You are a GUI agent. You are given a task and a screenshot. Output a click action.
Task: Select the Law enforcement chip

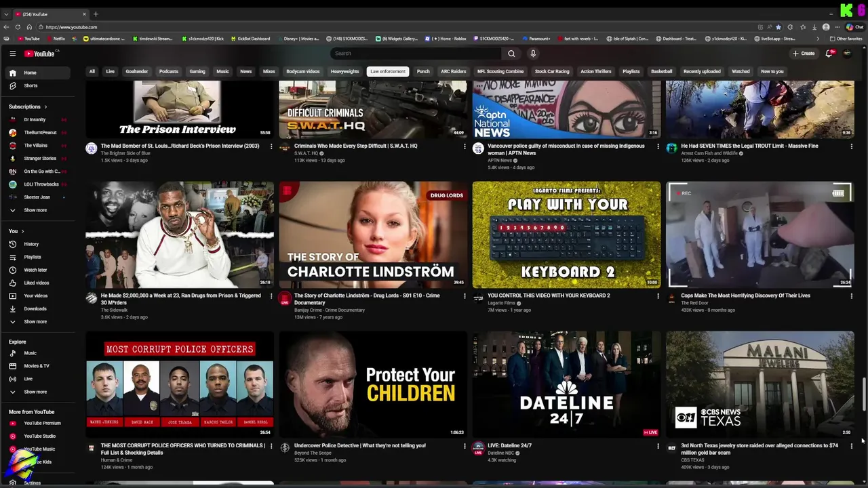coord(388,71)
